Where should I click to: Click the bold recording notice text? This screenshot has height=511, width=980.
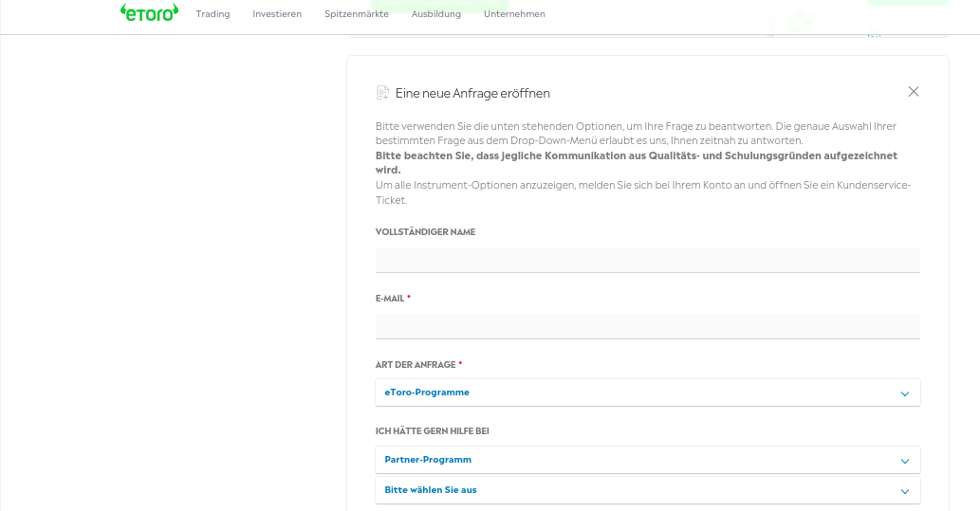637,162
